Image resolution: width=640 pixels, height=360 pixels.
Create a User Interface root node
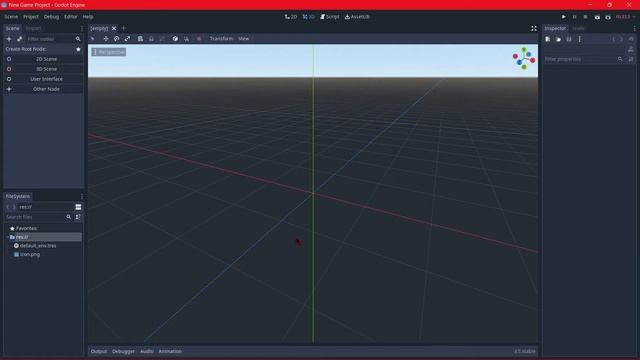[43, 79]
